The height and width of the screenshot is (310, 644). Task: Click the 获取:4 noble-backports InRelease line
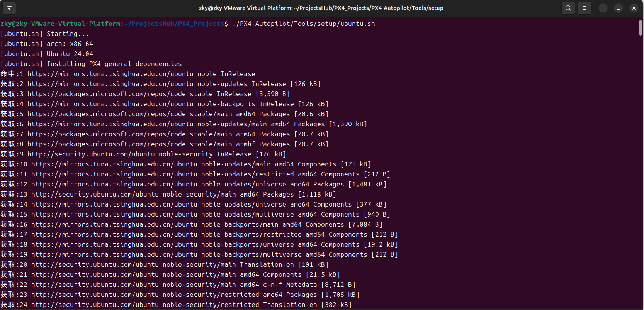point(165,104)
